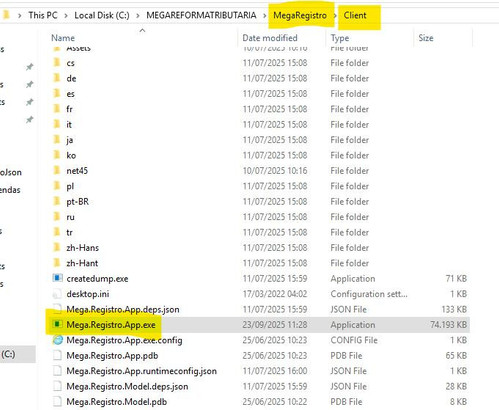Click the ru folder icon
Screen dimensions: 499x410
57,217
